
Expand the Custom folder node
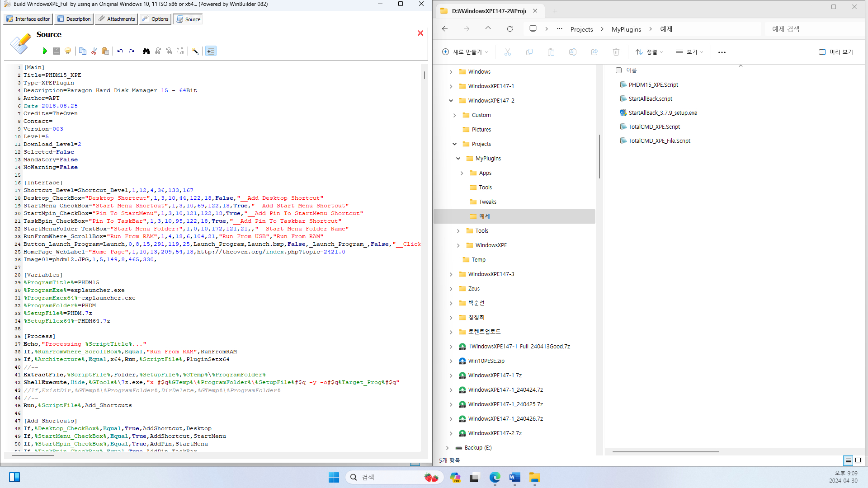[454, 115]
